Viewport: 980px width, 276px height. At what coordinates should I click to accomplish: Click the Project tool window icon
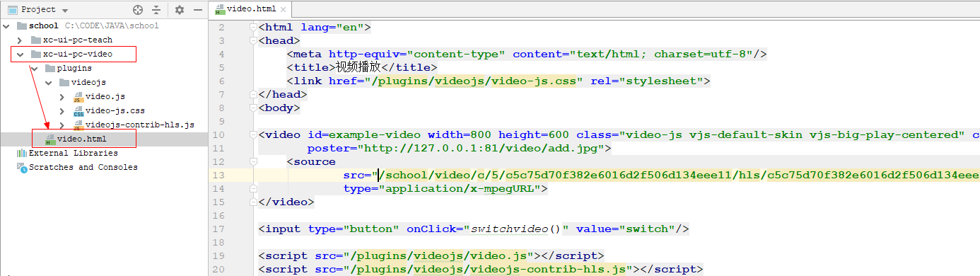(x=12, y=10)
